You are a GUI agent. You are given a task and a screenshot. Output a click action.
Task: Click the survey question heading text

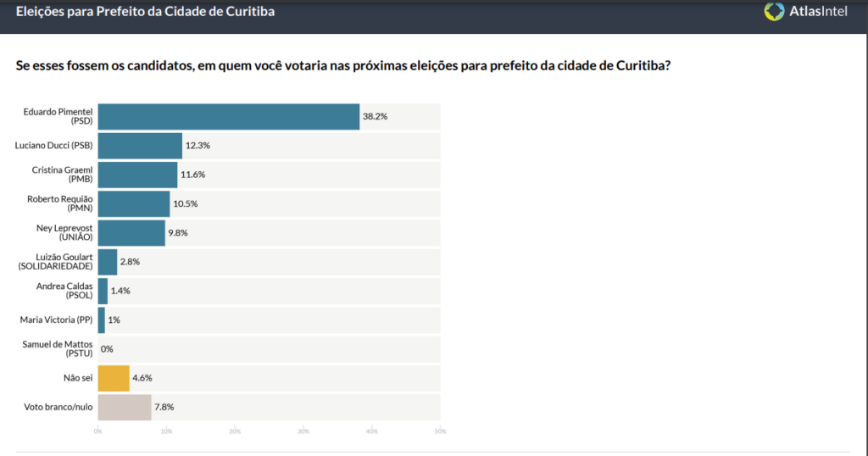tap(343, 65)
